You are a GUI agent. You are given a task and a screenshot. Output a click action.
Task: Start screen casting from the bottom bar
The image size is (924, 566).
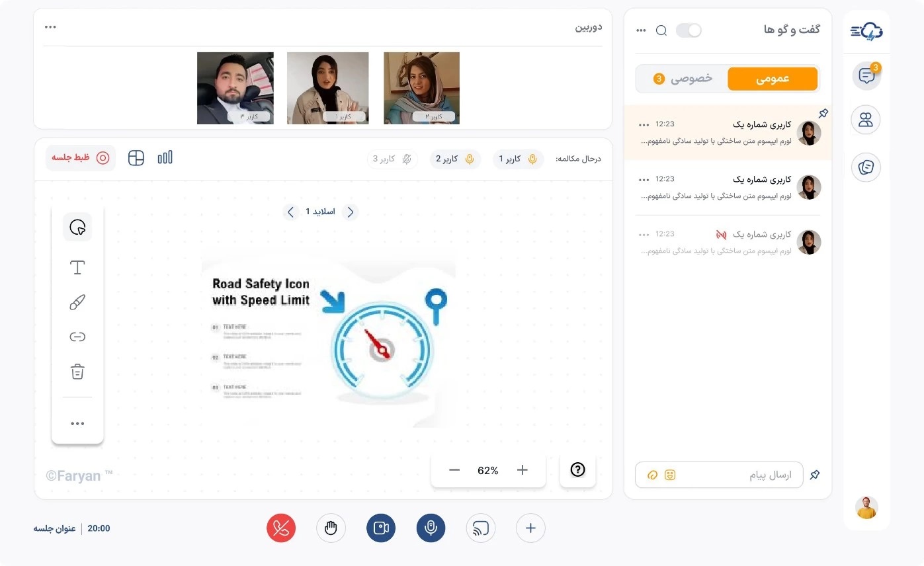pyautogui.click(x=480, y=528)
